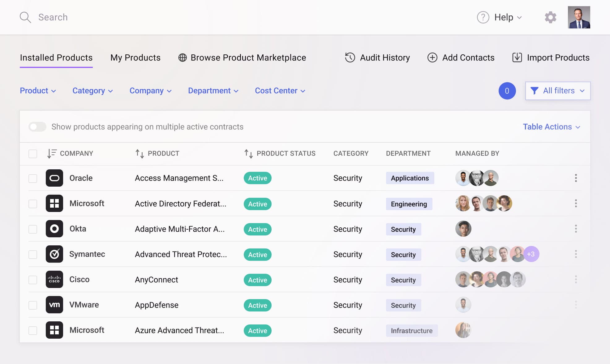Focus the Search input field
Viewport: 610px width, 364px height.
coord(53,17)
